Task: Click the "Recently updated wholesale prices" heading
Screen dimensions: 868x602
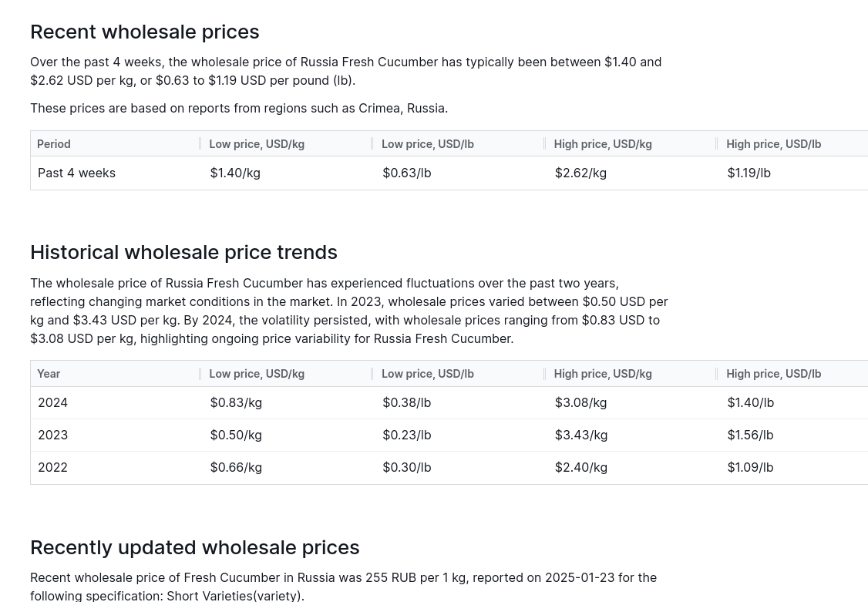Action: [x=194, y=547]
